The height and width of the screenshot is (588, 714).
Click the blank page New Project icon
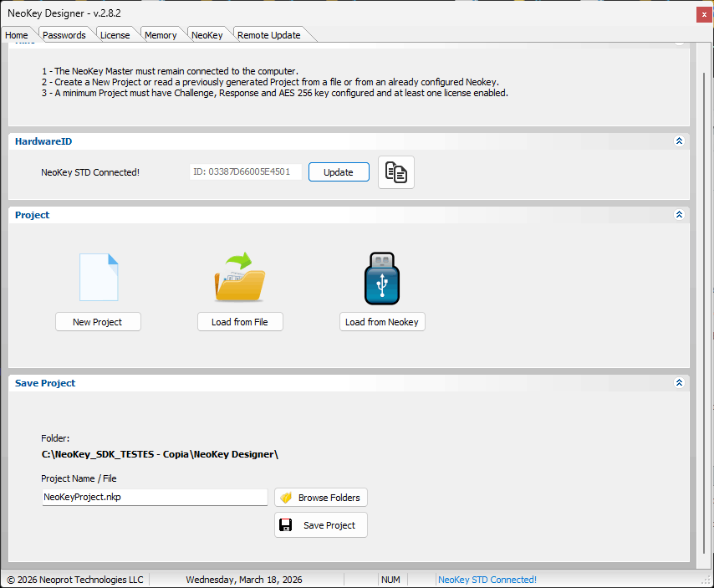(x=99, y=278)
